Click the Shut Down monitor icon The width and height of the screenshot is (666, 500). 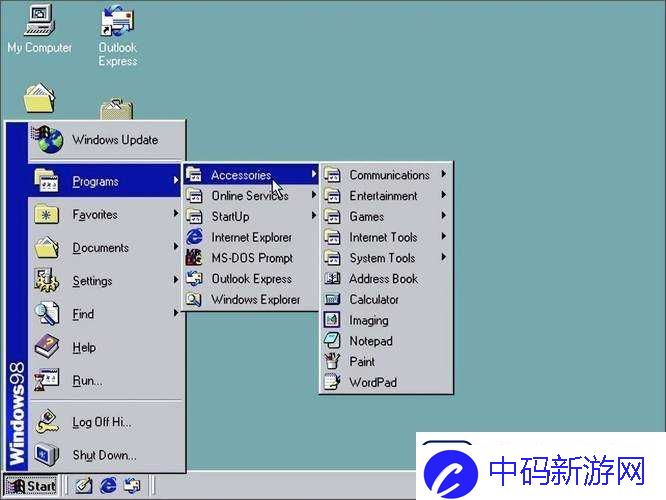(x=46, y=455)
